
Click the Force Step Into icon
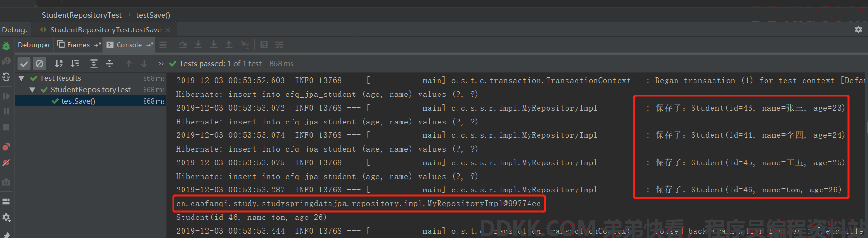[x=214, y=45]
